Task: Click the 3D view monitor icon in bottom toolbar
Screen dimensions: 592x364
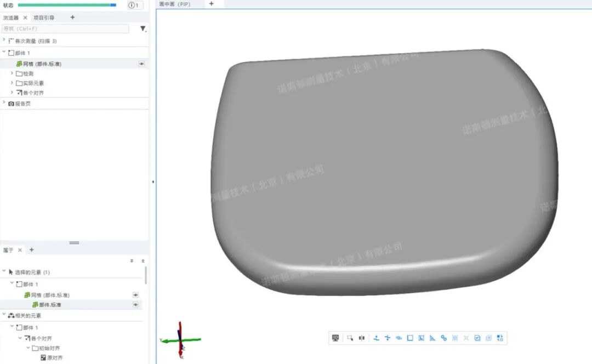Action: point(335,338)
